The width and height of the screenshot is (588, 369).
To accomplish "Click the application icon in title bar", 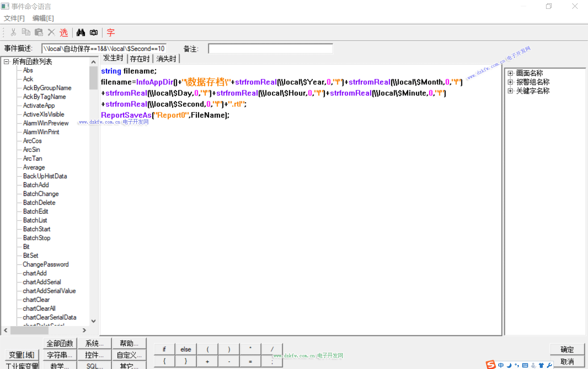I will coord(5,6).
